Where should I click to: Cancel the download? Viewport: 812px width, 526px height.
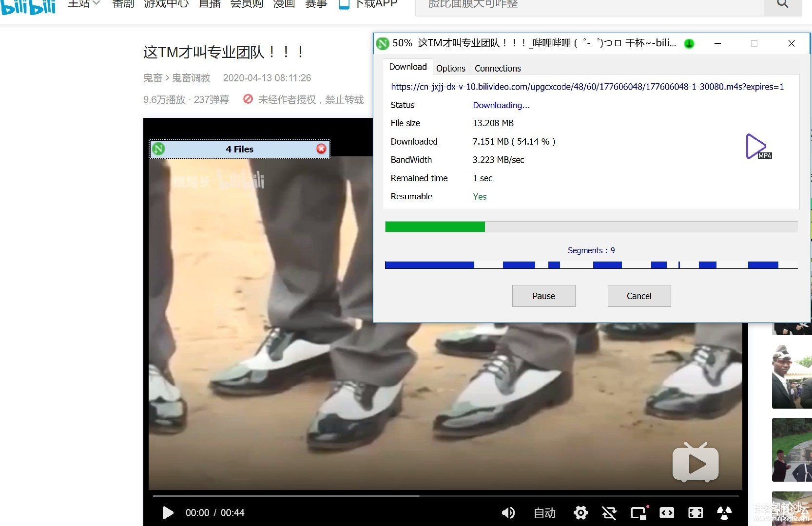coord(639,296)
